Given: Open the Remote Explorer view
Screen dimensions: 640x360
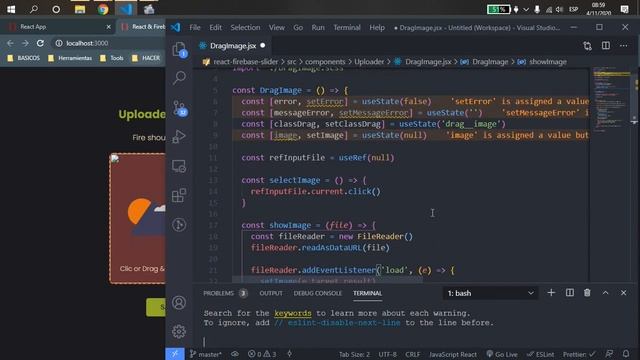Looking at the screenshot, I should point(179,166).
